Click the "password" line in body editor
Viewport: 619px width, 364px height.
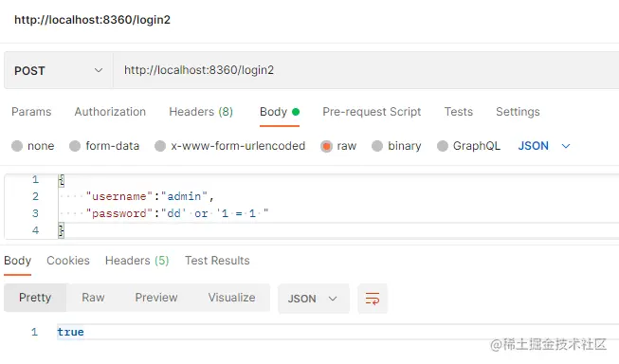click(177, 213)
